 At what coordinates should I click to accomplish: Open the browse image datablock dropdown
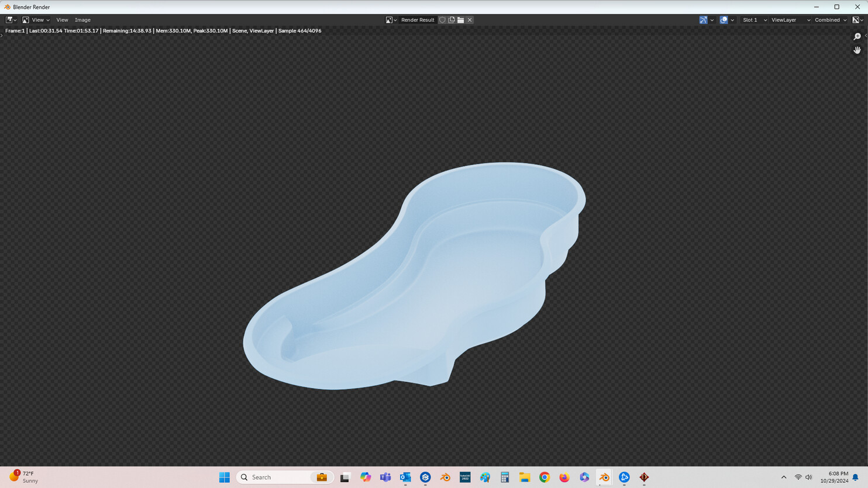(x=390, y=19)
